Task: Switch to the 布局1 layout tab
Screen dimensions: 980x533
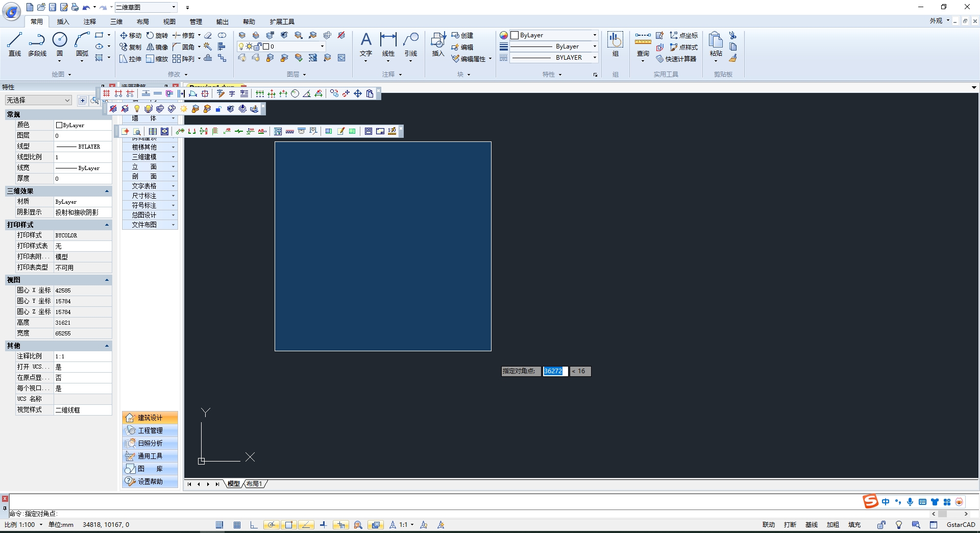Action: tap(254, 484)
